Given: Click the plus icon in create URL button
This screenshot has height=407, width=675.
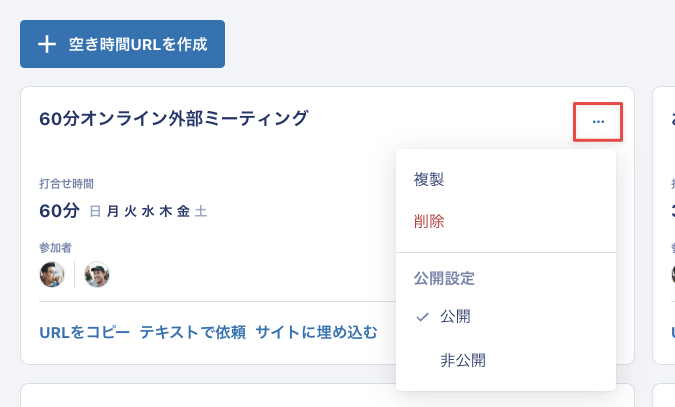Looking at the screenshot, I should 47,44.
